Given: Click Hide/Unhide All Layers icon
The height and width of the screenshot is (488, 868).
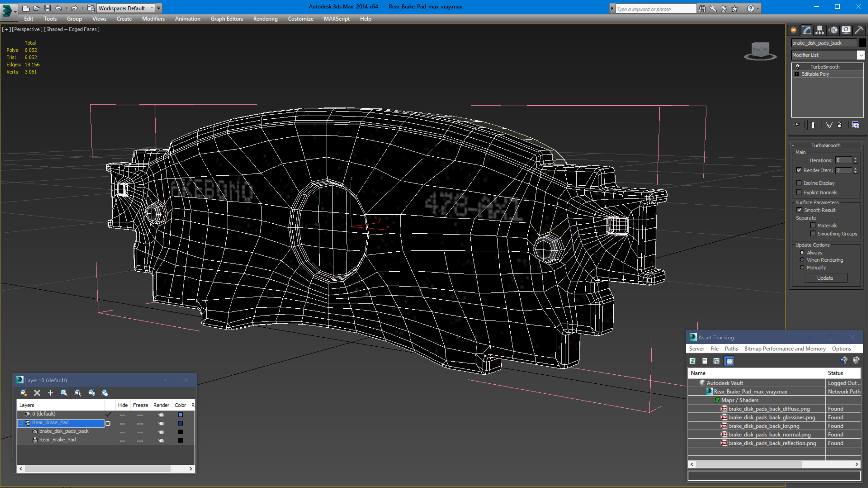Looking at the screenshot, I should pyautogui.click(x=91, y=393).
